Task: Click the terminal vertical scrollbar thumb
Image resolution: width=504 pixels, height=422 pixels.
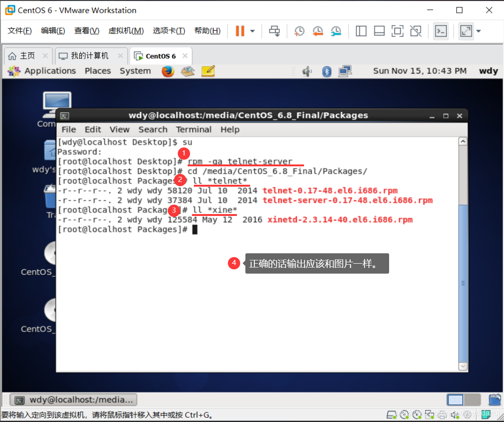Action: (x=463, y=283)
